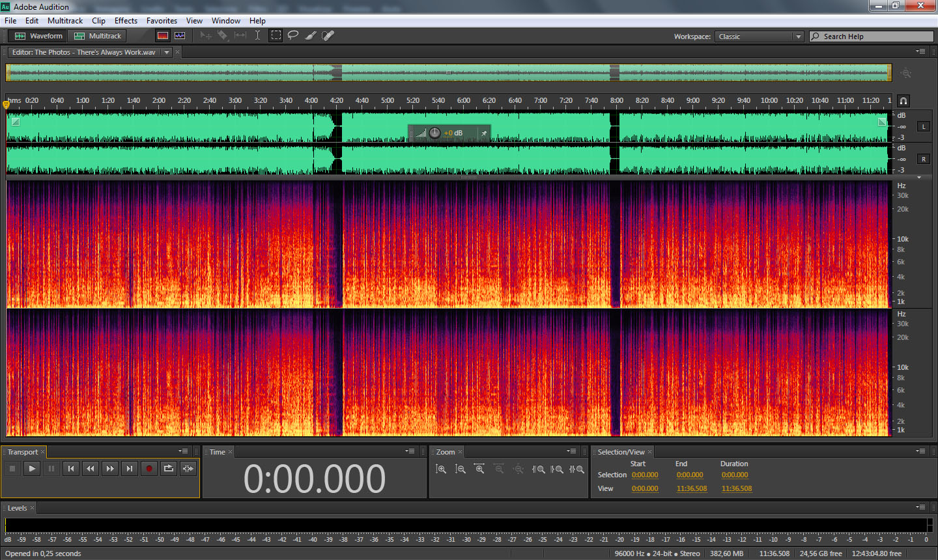Close the Time panel tab
Image resolution: width=938 pixels, height=560 pixels.
pyautogui.click(x=230, y=452)
